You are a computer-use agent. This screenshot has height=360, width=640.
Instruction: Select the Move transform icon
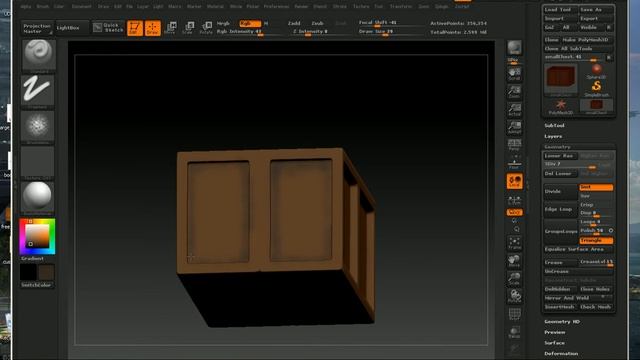click(171, 28)
